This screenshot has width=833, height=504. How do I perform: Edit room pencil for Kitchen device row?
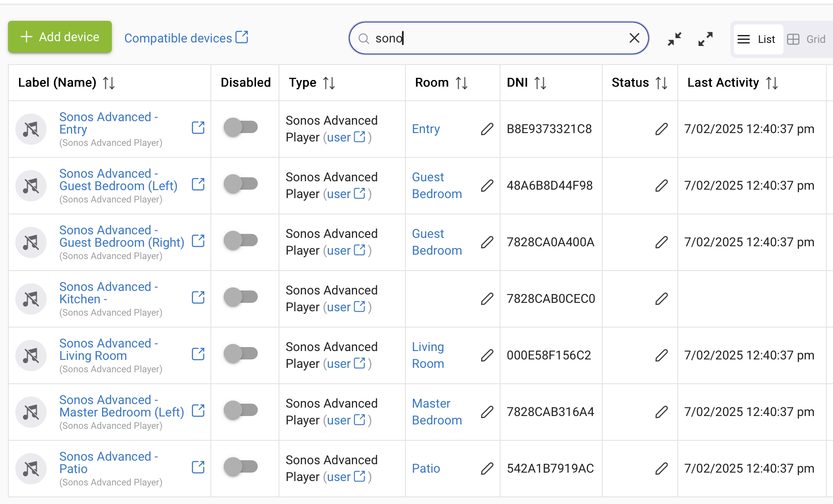tap(487, 299)
